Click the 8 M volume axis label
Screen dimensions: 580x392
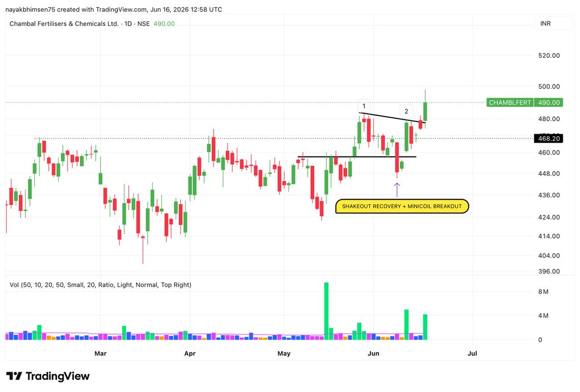[x=543, y=292]
